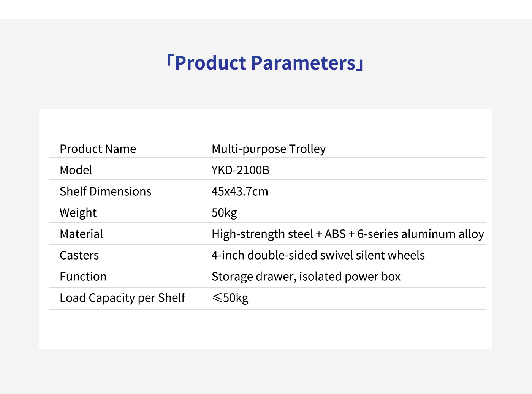Select the 50kg value in Weight row

coord(224,213)
